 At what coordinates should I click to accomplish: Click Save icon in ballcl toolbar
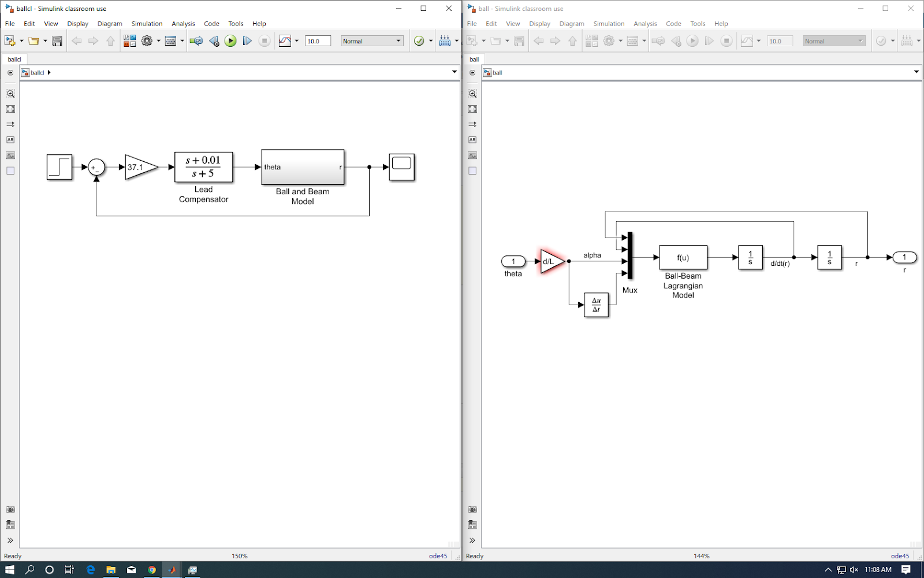(57, 41)
